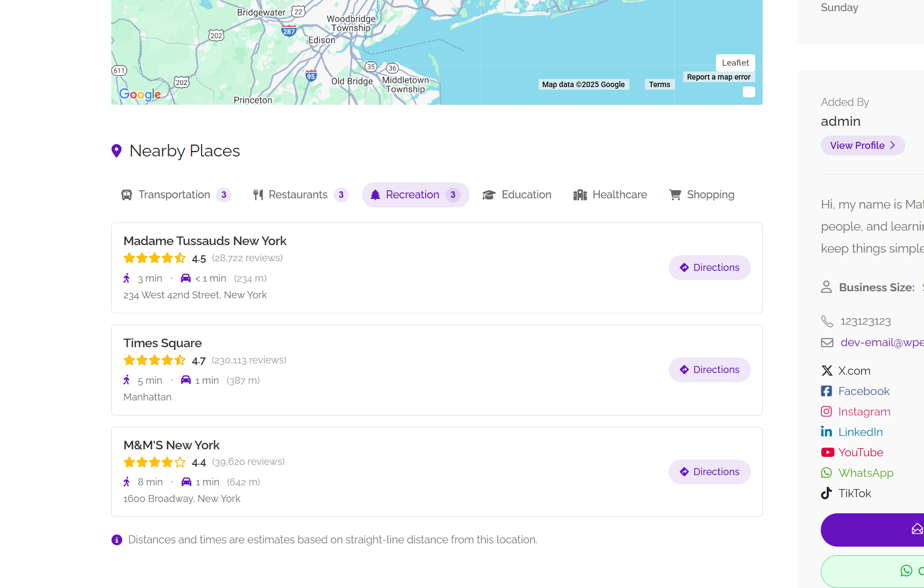The width and height of the screenshot is (924, 588).
Task: Open the Education places tab
Action: [517, 195]
